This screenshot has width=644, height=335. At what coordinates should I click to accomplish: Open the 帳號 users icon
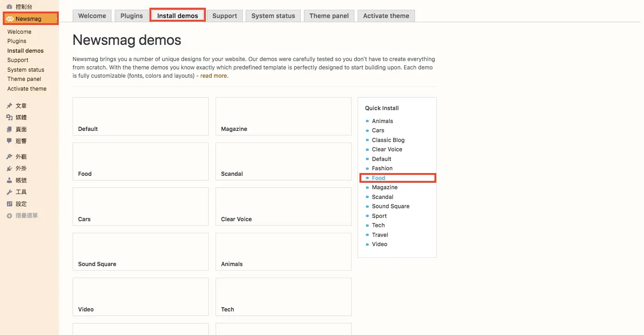9,180
